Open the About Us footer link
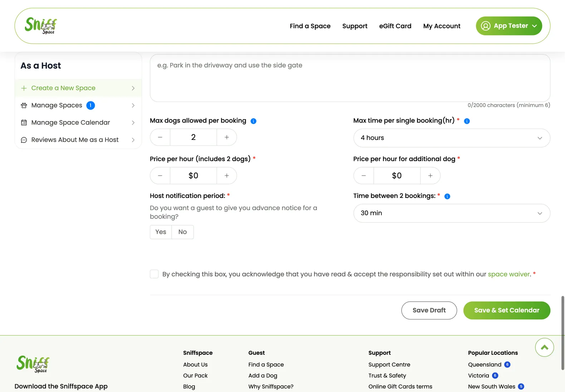Screen dimensions: 565x392 [x=195, y=364]
